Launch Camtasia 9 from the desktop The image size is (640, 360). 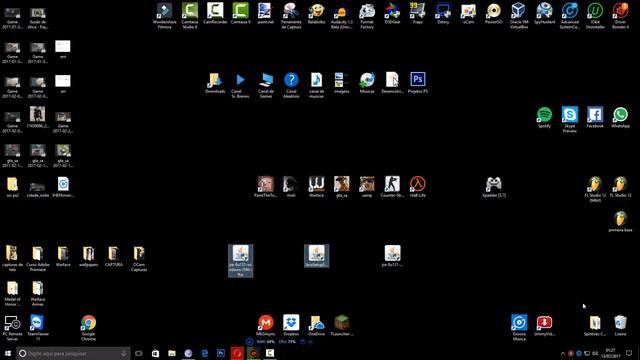coord(240,13)
